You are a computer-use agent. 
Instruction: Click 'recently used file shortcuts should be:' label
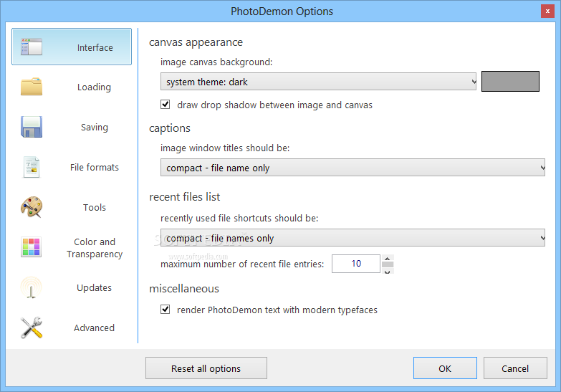pyautogui.click(x=239, y=218)
